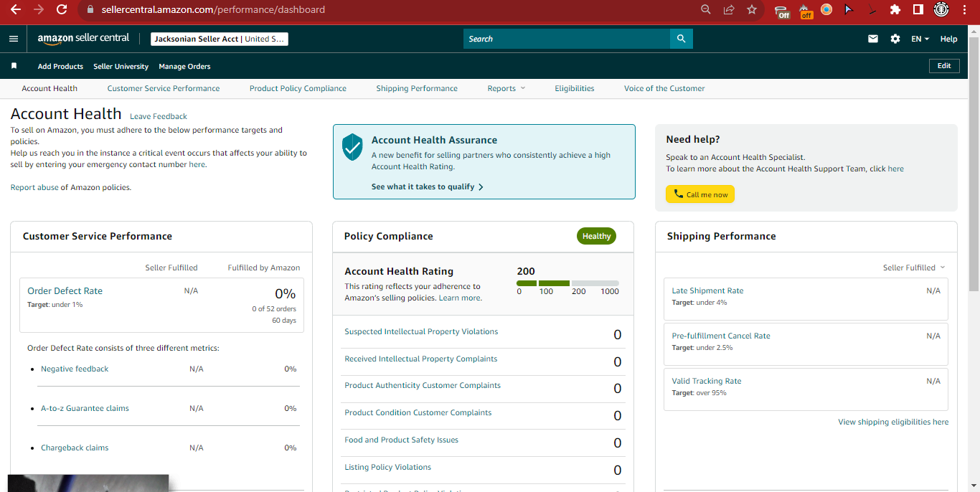Go to the Shipping Performance tab

(x=417, y=88)
